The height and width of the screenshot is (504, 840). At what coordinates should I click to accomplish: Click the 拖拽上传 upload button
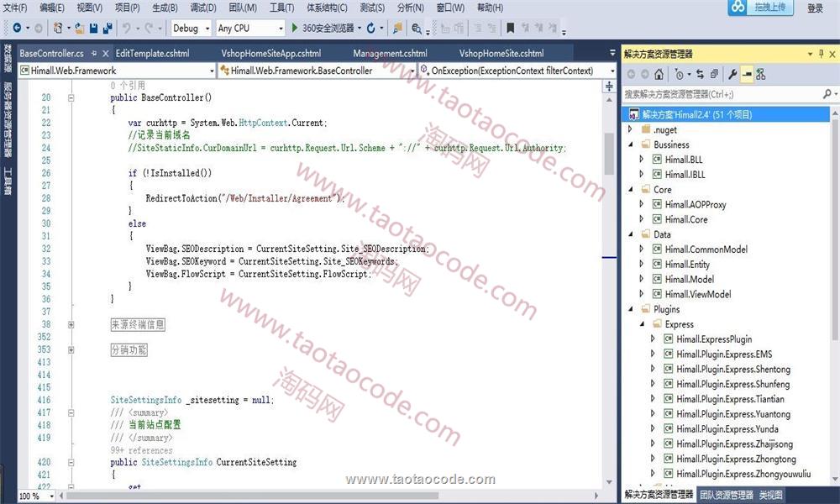[760, 8]
